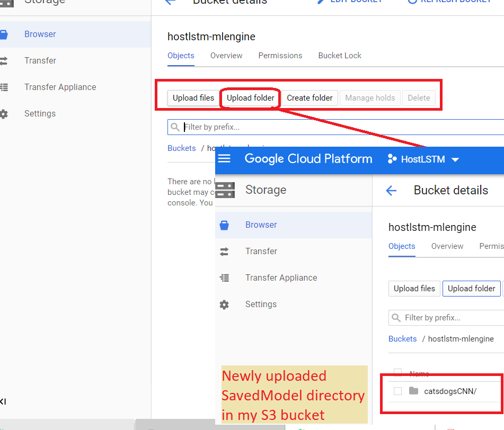The image size is (504, 430).
Task: Select Transfer Appliance in left sidebar
Action: click(60, 87)
